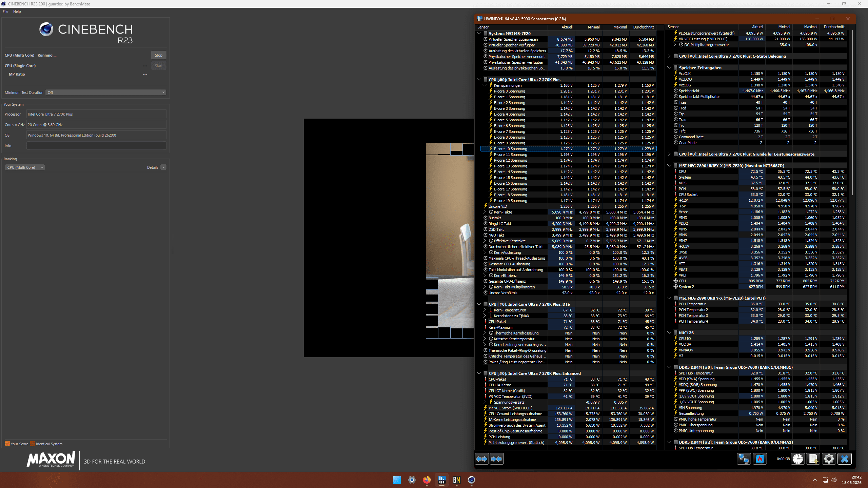Image resolution: width=868 pixels, height=488 pixels.
Task: Click the HWiNFO expand-columns double arrow button
Action: pyautogui.click(x=482, y=459)
